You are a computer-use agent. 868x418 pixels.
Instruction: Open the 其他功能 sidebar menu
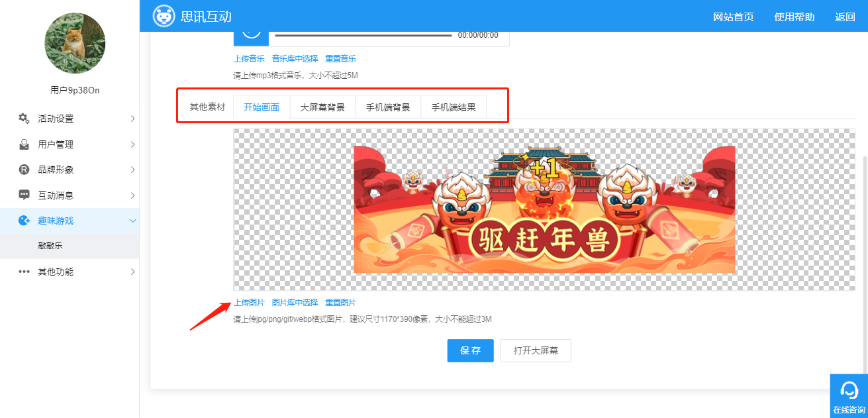pos(70,272)
